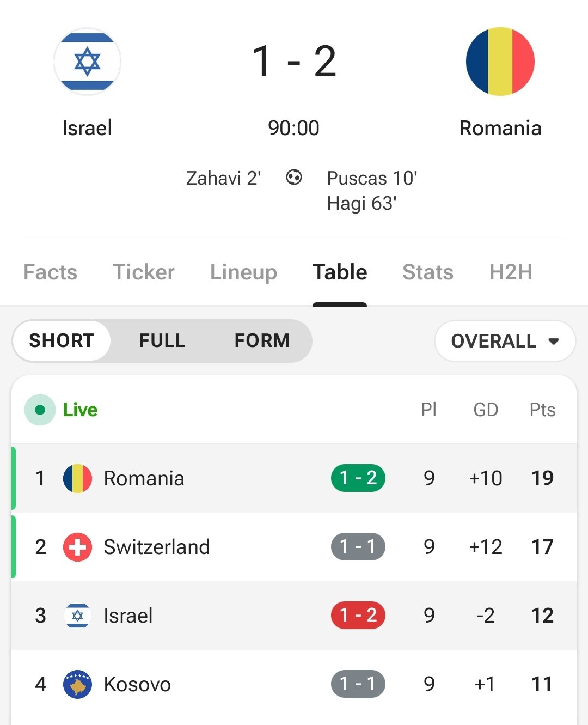Open the Stats tab
This screenshot has height=725, width=588.
pyautogui.click(x=428, y=272)
